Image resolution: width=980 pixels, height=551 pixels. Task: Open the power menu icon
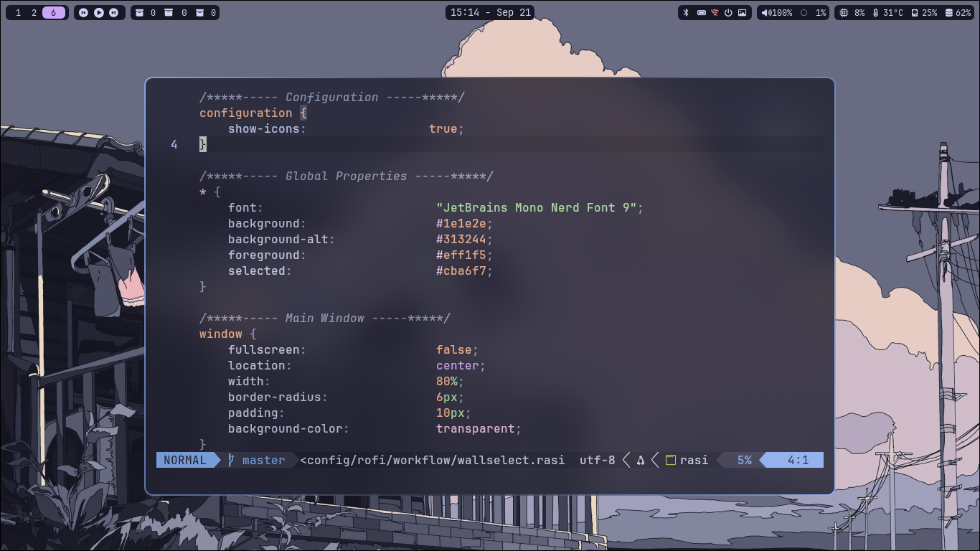coord(728,13)
